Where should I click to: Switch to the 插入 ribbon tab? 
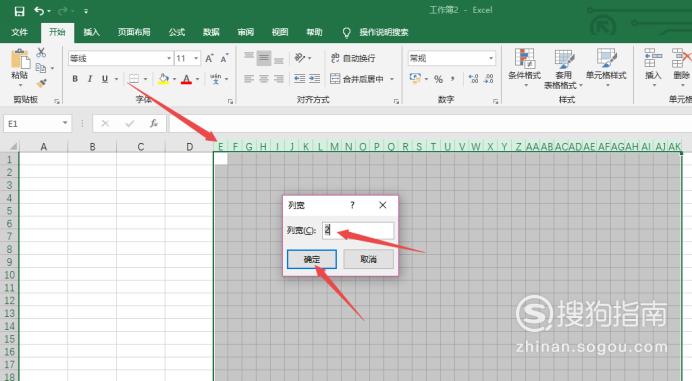point(91,32)
